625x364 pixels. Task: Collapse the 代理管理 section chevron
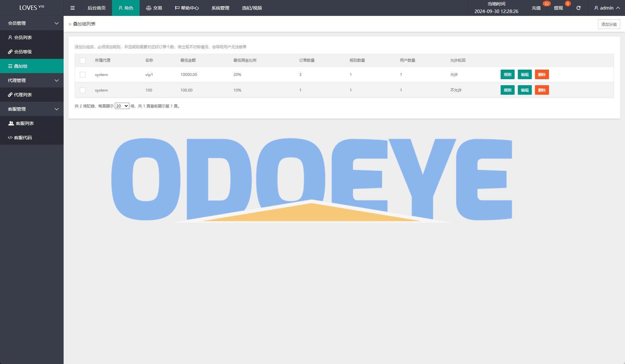coord(57,80)
